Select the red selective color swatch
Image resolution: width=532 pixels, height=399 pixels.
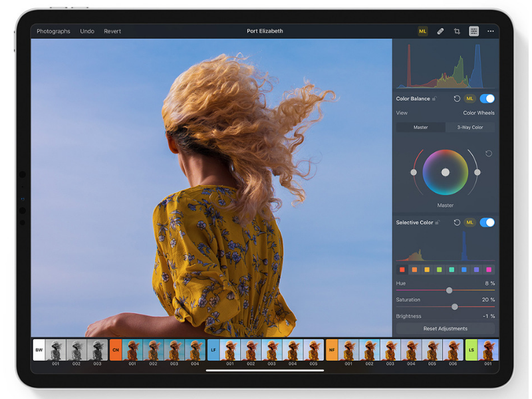402,270
